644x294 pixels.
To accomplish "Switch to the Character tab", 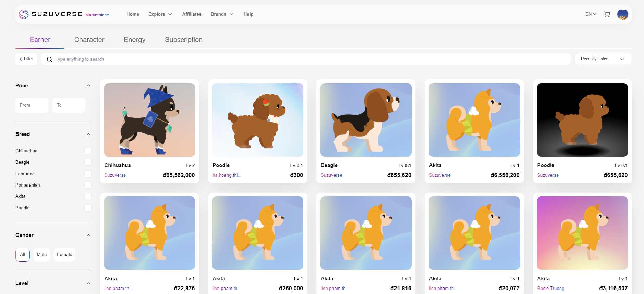I will tap(89, 40).
